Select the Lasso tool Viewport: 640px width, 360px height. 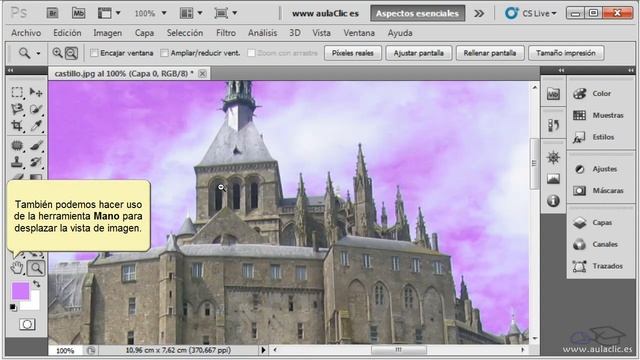tap(17, 109)
